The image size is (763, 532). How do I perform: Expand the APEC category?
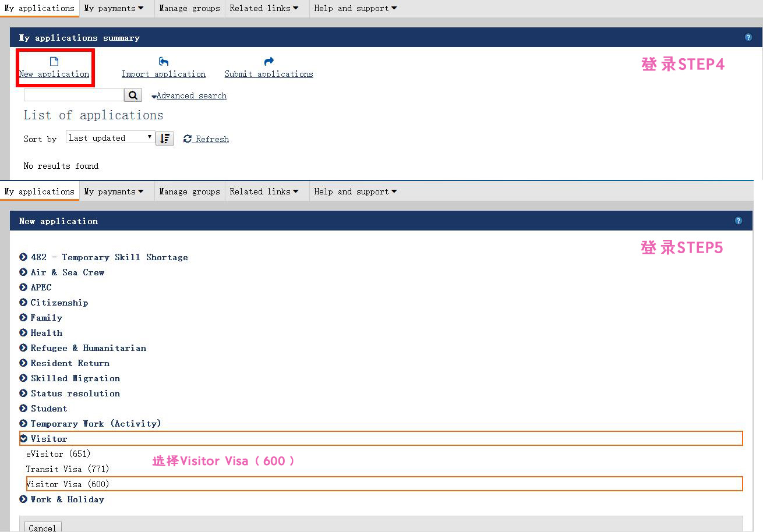[x=36, y=288]
